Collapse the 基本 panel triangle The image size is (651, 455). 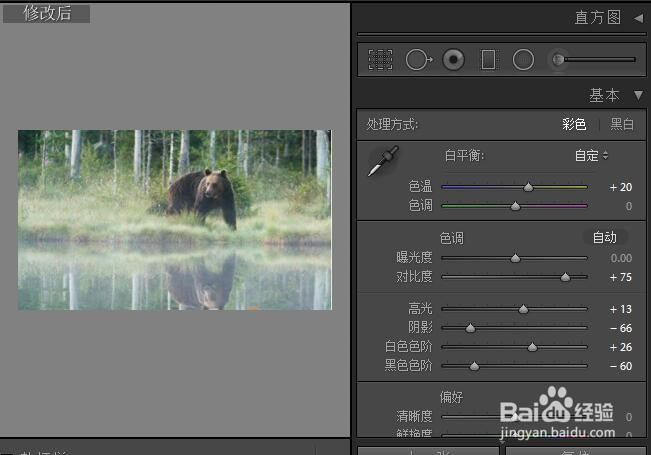[639, 95]
